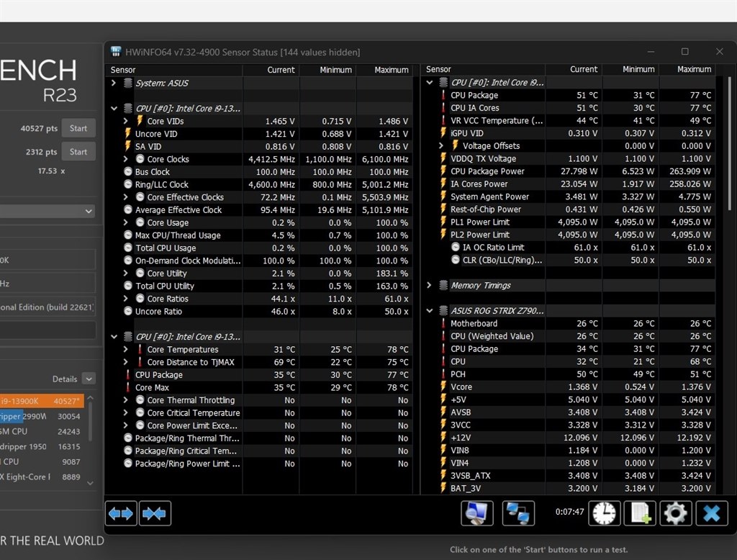Click the right panel Sensor column header

(x=483, y=69)
